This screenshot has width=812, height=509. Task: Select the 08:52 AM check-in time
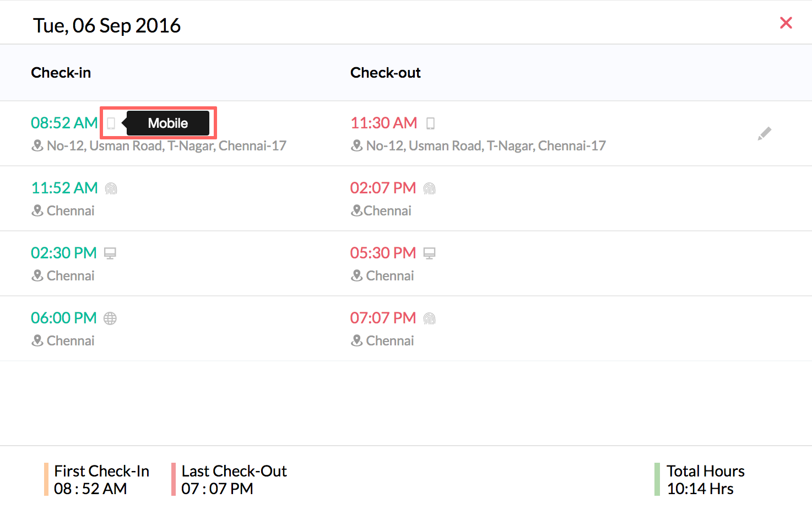click(64, 123)
